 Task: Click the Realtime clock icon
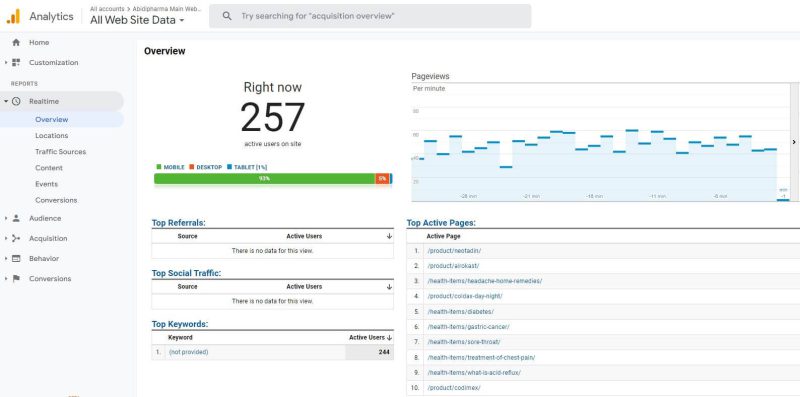click(x=16, y=101)
